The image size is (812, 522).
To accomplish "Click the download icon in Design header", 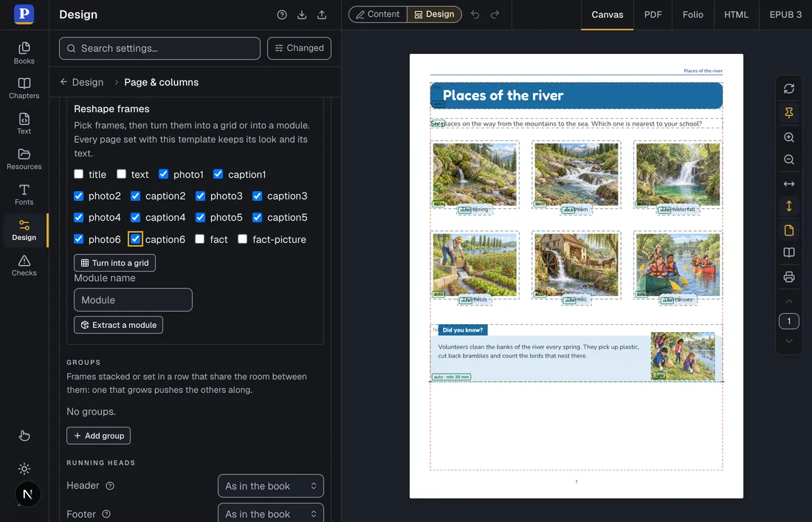I will pyautogui.click(x=302, y=15).
